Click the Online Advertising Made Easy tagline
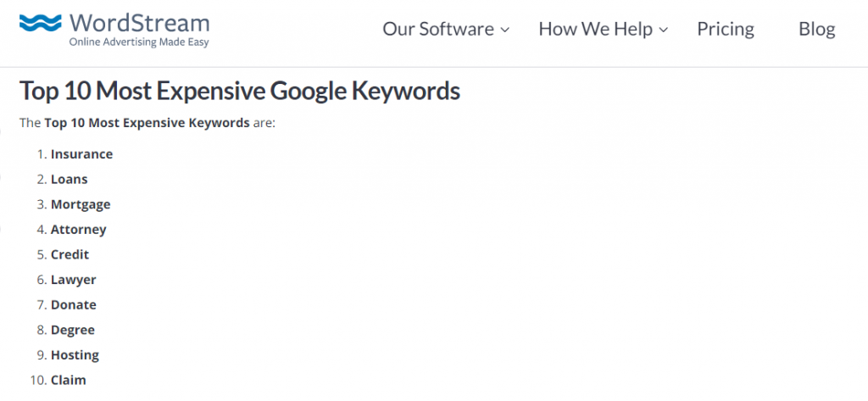This screenshot has height=401, width=868. tap(139, 42)
